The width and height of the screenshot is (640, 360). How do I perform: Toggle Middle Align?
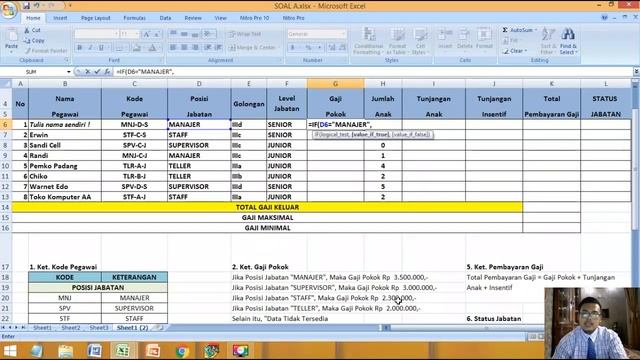click(x=184, y=34)
